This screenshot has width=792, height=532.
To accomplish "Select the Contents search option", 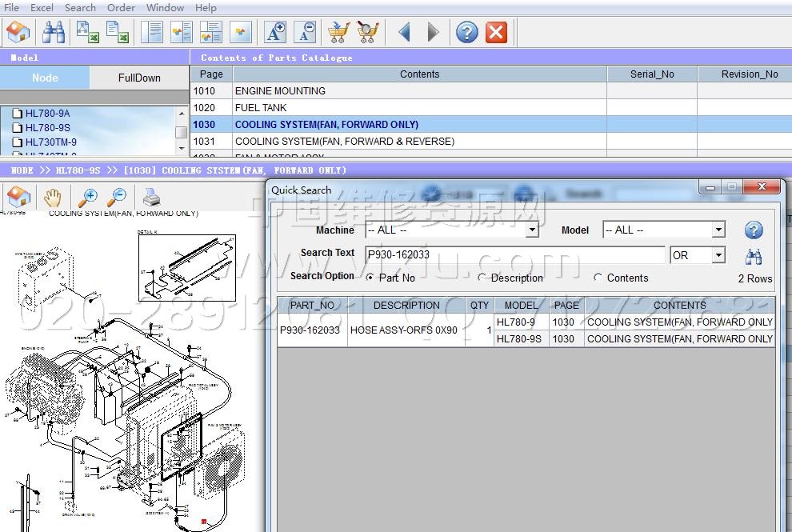I will pyautogui.click(x=598, y=278).
